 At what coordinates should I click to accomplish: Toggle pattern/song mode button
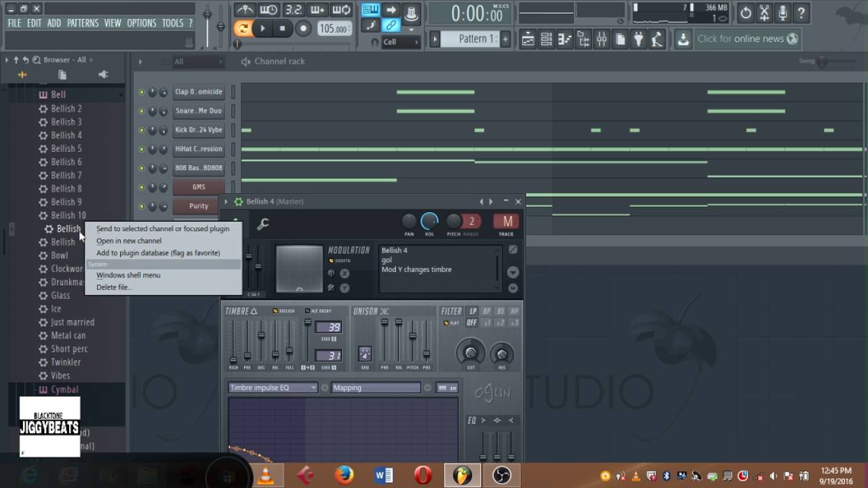(243, 28)
